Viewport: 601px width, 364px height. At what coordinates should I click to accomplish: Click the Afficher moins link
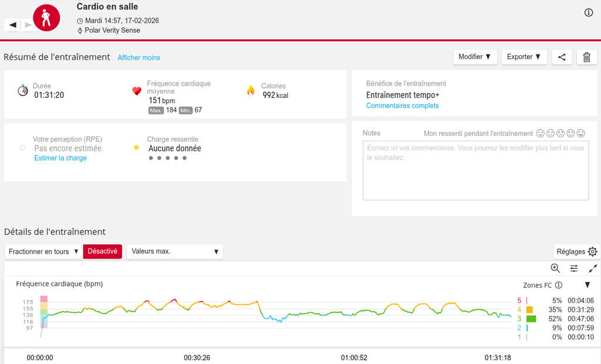(139, 57)
